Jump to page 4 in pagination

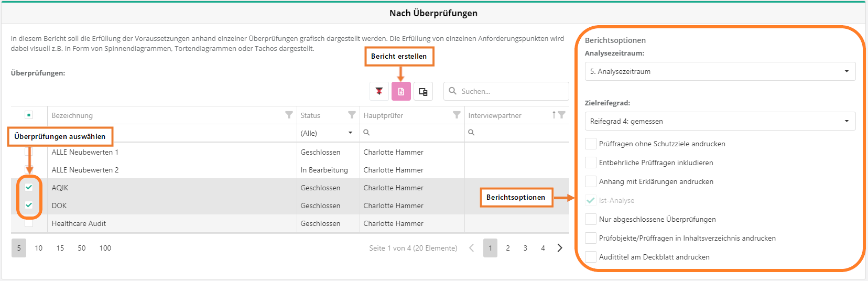[x=543, y=248]
